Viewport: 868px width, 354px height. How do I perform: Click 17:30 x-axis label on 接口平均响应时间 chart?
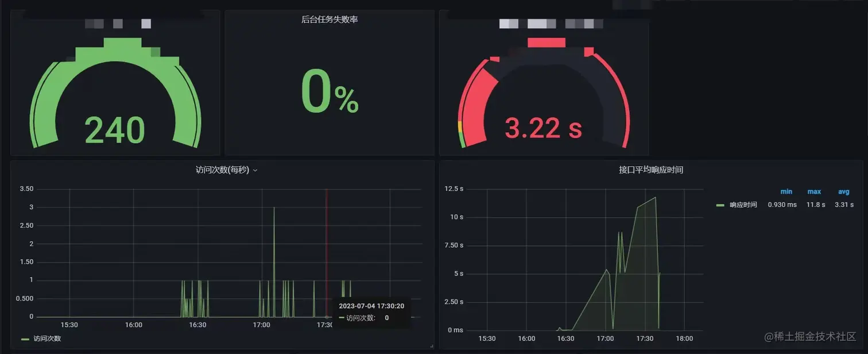coord(645,338)
